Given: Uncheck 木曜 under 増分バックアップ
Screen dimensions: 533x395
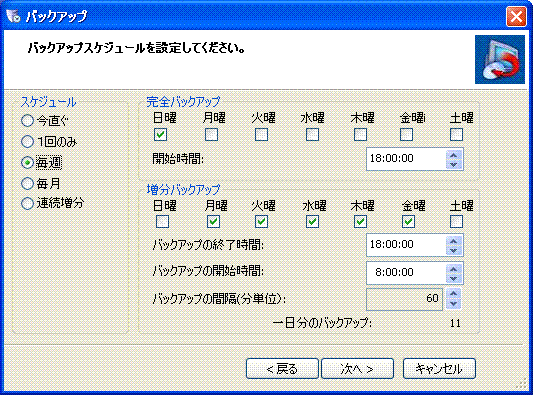Looking at the screenshot, I should tap(360, 222).
